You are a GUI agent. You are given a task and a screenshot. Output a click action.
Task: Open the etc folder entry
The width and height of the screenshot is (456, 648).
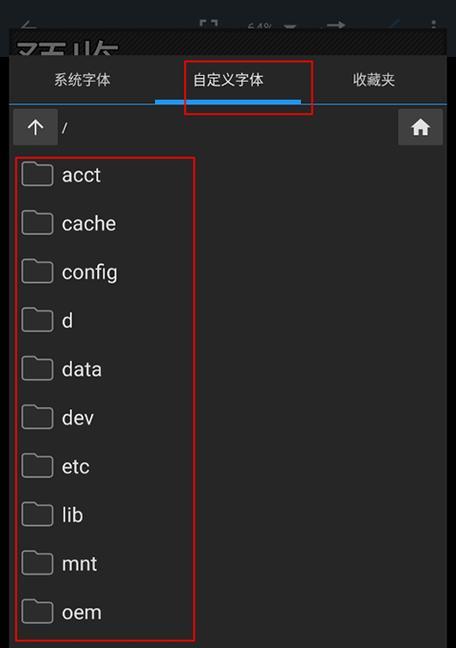coord(105,466)
